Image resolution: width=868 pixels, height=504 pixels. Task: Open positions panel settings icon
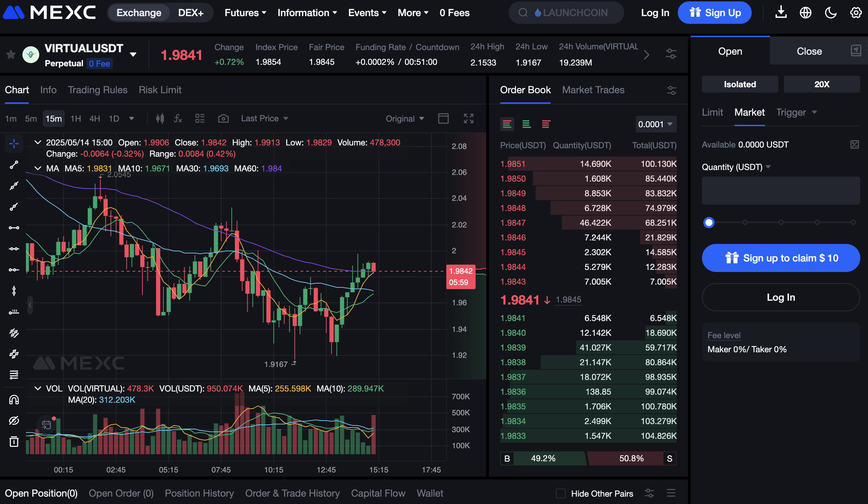point(649,493)
